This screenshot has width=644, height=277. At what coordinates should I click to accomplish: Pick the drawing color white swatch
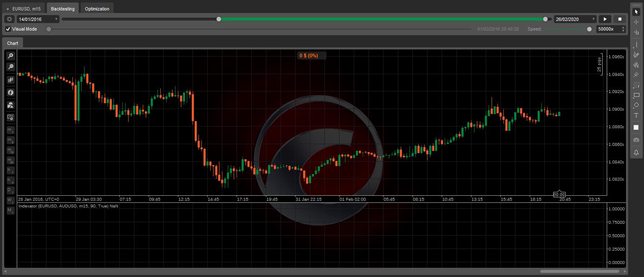point(636,127)
